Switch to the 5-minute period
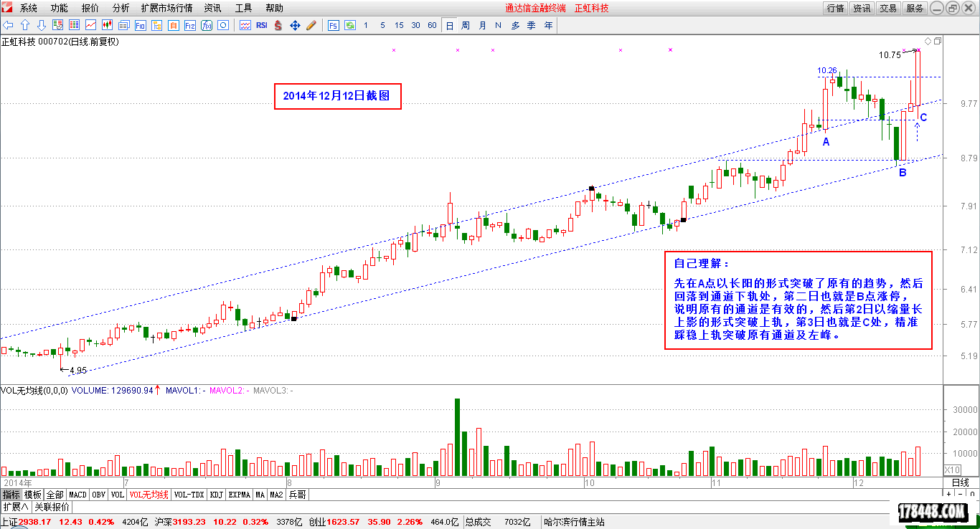Screen dimensions: 980x529 click(382, 25)
